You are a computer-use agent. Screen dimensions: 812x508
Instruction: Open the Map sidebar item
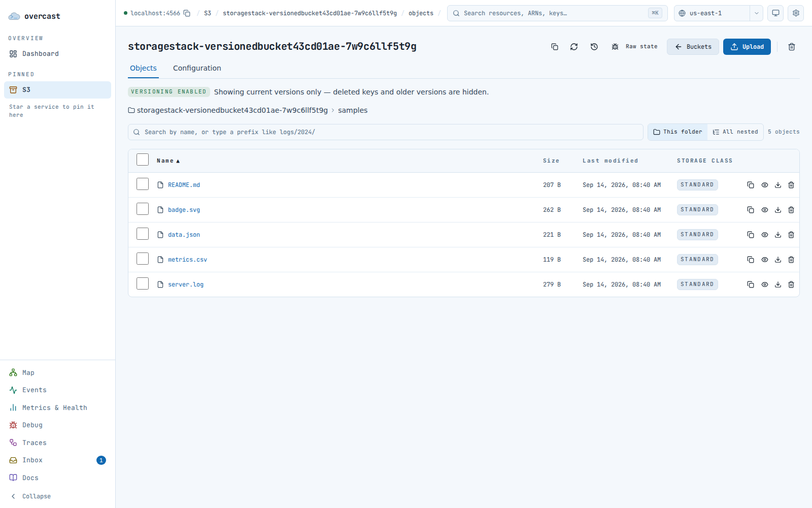point(57,373)
